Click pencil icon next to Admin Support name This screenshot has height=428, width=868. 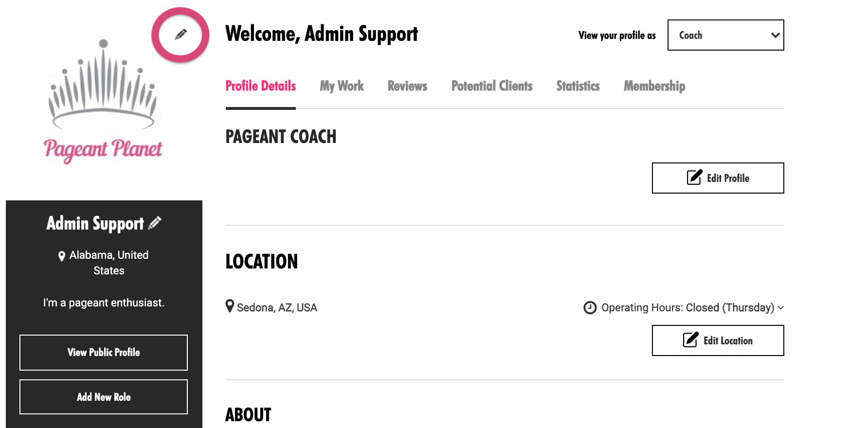click(155, 223)
